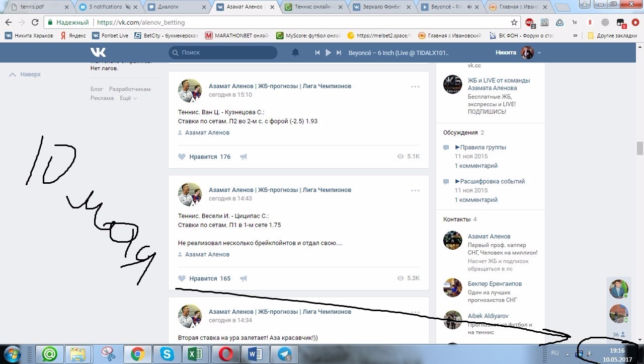644x364 pixels.
Task: Click the RU language indicator
Action: (555, 353)
